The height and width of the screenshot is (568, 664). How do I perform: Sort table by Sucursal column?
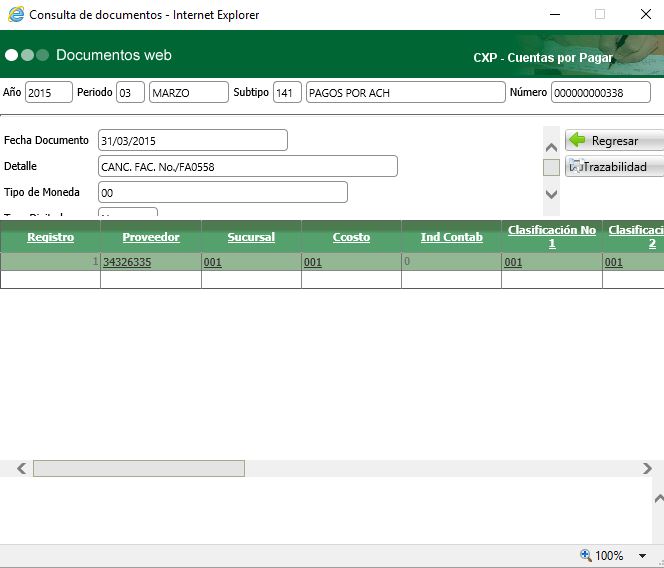251,237
